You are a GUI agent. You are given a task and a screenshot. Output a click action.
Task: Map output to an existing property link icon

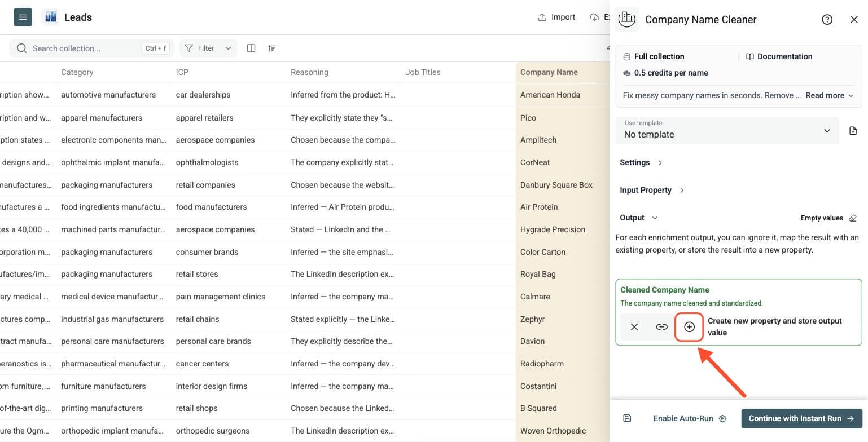(x=662, y=327)
